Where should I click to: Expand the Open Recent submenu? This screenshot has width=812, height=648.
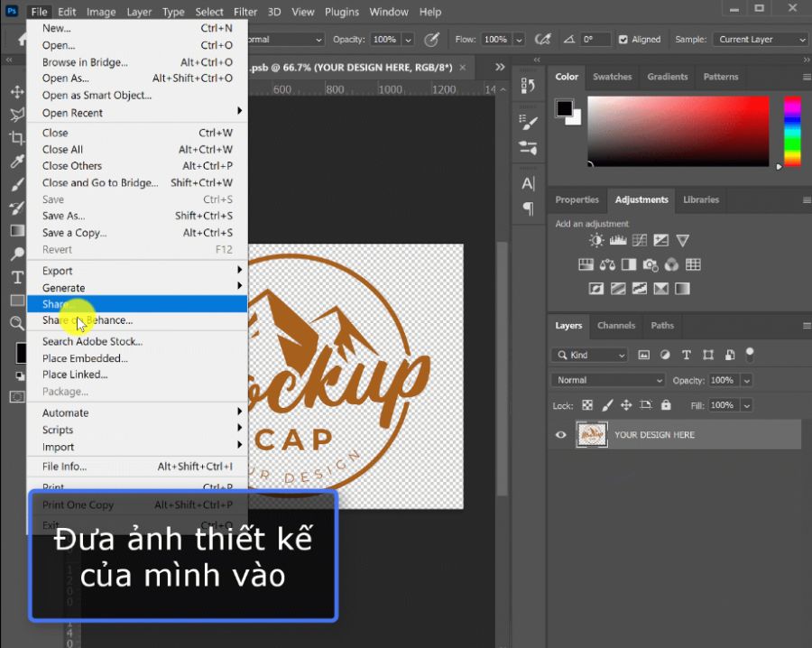[x=137, y=113]
